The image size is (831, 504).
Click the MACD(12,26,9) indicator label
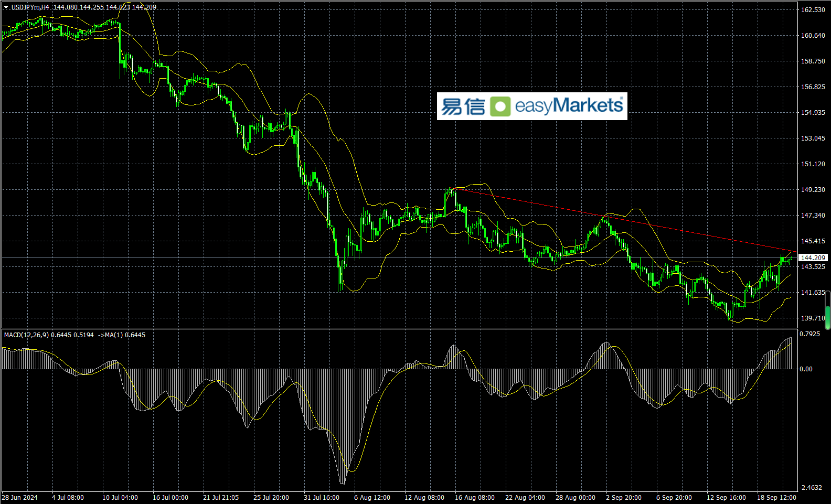tap(26, 335)
